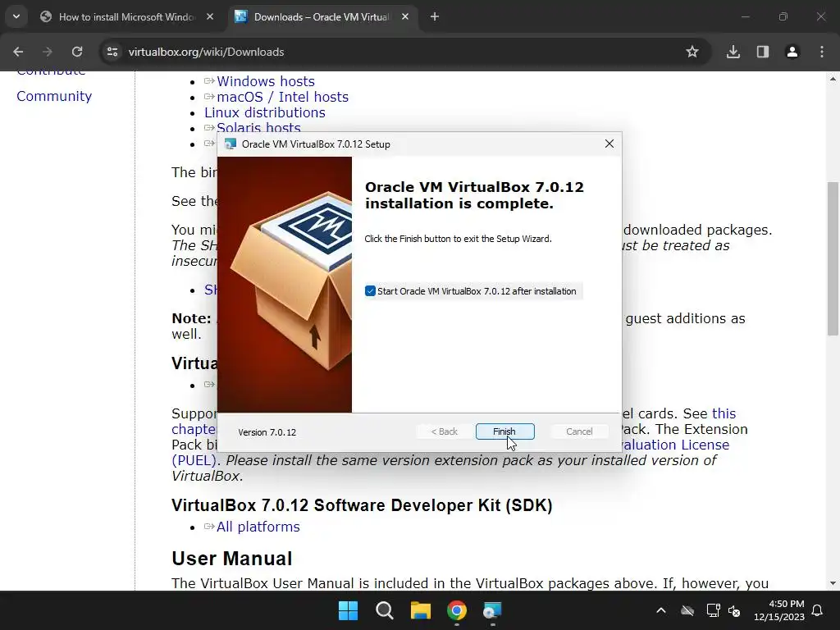This screenshot has height=630, width=840.
Task: Close the Downloads – Oracle VM VirtualBox tab
Action: click(x=405, y=17)
